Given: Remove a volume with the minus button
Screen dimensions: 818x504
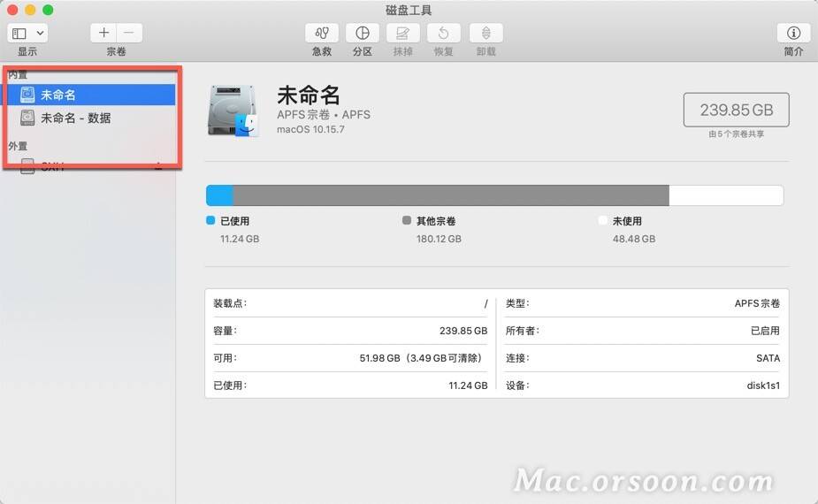Looking at the screenshot, I should coord(129,33).
